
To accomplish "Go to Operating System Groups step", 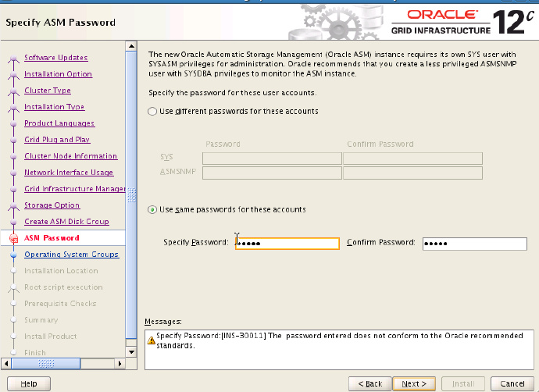I will (x=72, y=255).
